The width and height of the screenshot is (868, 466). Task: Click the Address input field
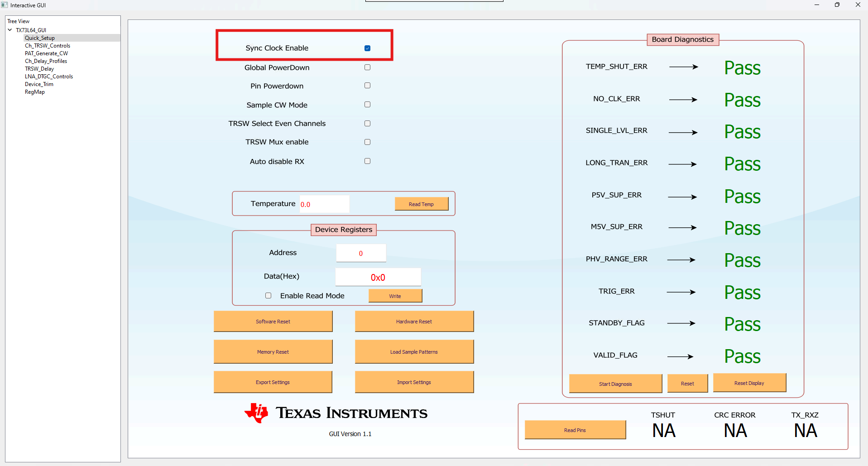coord(361,253)
